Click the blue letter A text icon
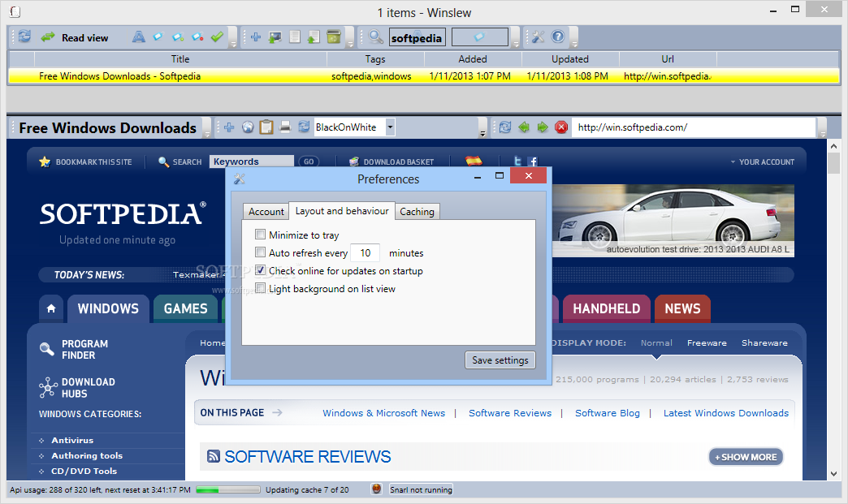The height and width of the screenshot is (504, 848). click(x=138, y=37)
